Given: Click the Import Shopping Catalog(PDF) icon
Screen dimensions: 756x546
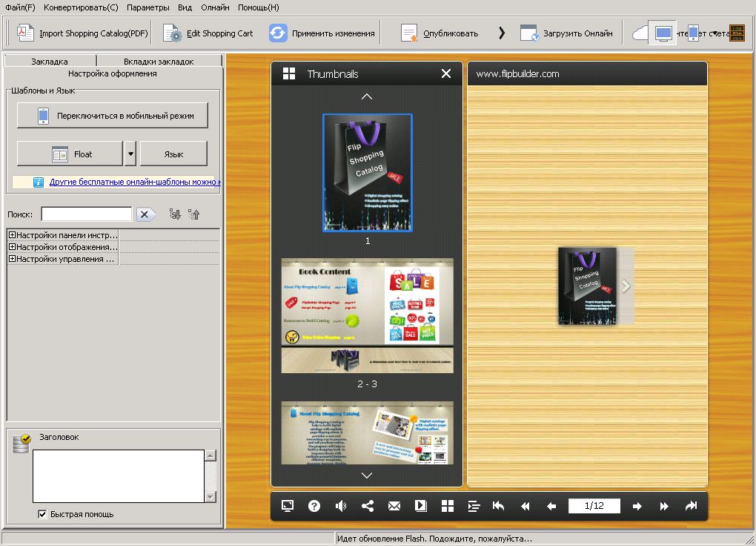Looking at the screenshot, I should (26, 33).
